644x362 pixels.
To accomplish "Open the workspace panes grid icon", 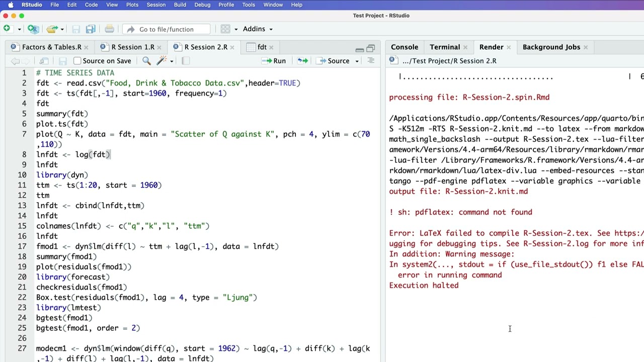I will [x=225, y=29].
